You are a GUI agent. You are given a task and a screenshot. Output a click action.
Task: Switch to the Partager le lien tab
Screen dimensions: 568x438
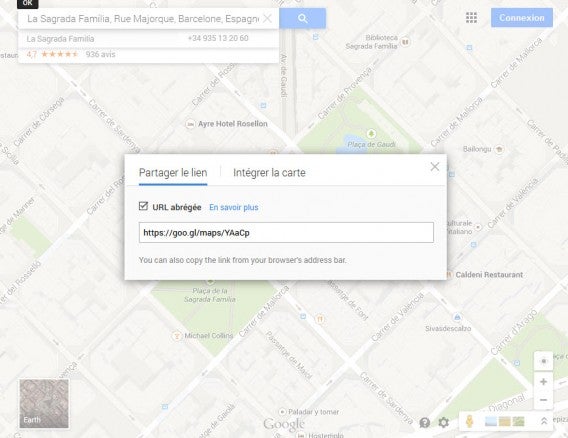point(173,173)
